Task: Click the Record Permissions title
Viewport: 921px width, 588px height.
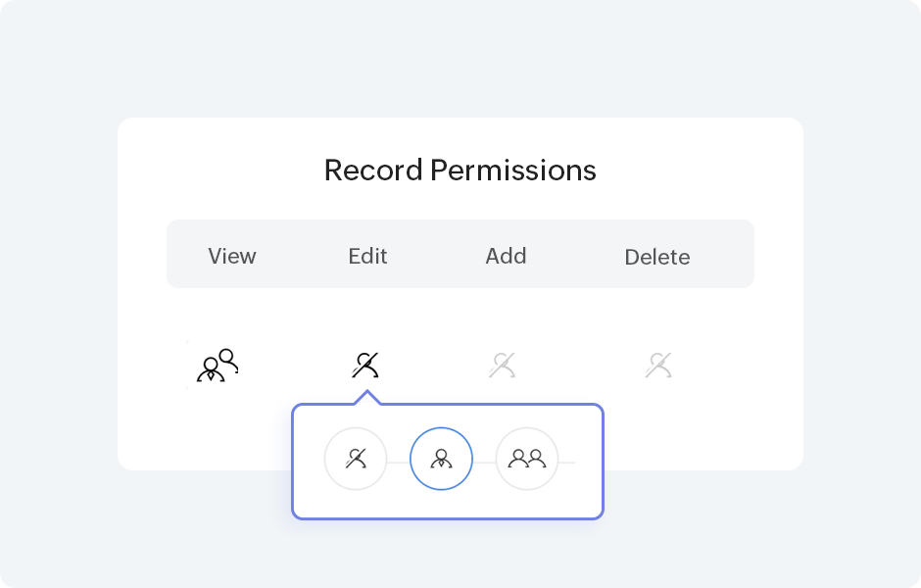Action: (x=460, y=171)
